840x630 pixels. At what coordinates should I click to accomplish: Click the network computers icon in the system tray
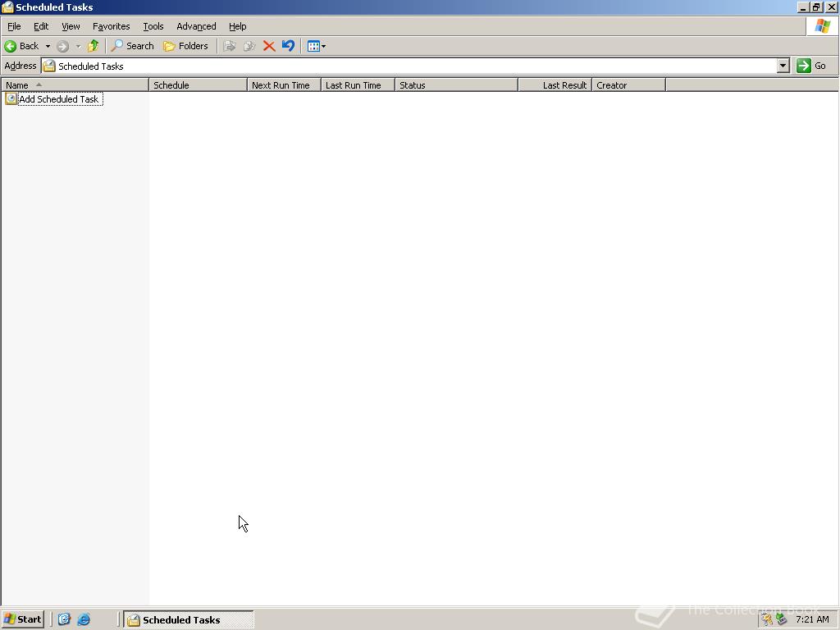(782, 619)
